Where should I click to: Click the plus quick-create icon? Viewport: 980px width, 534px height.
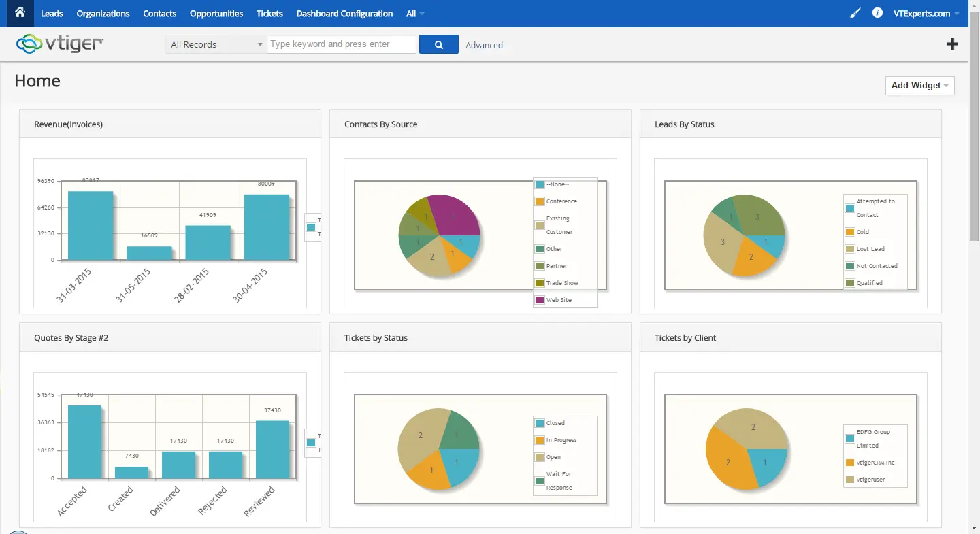[x=952, y=44]
